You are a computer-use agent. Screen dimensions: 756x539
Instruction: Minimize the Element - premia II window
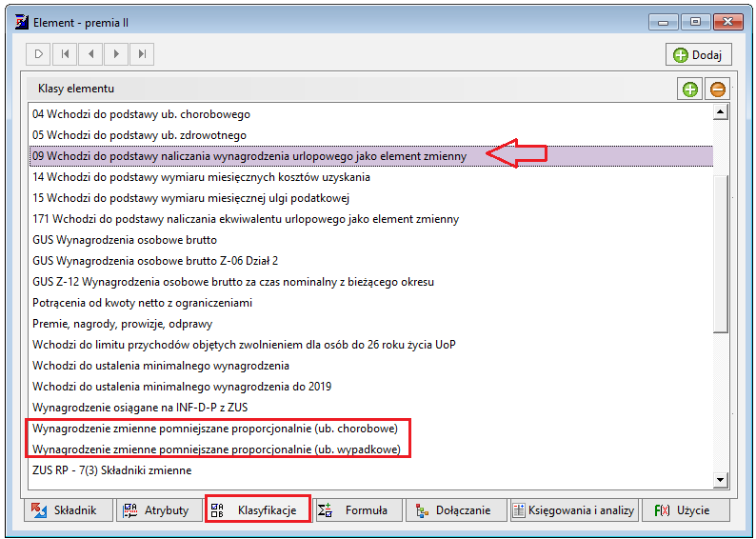(663, 22)
